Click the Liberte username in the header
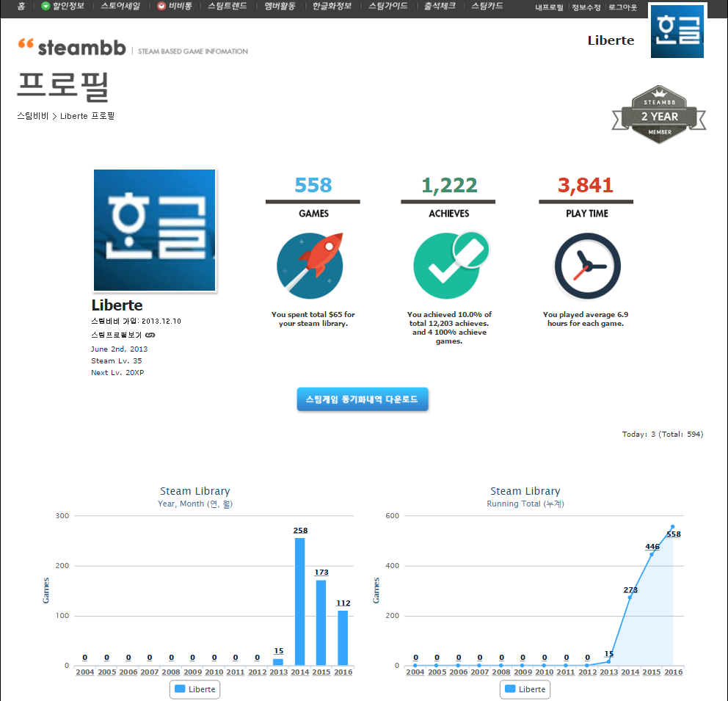Image resolution: width=728 pixels, height=701 pixels. 611,40
